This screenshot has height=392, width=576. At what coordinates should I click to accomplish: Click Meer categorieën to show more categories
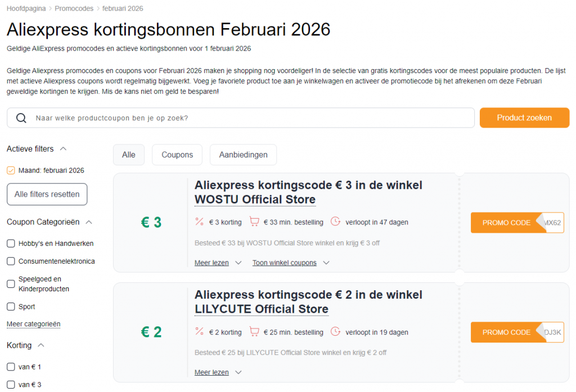(x=33, y=324)
